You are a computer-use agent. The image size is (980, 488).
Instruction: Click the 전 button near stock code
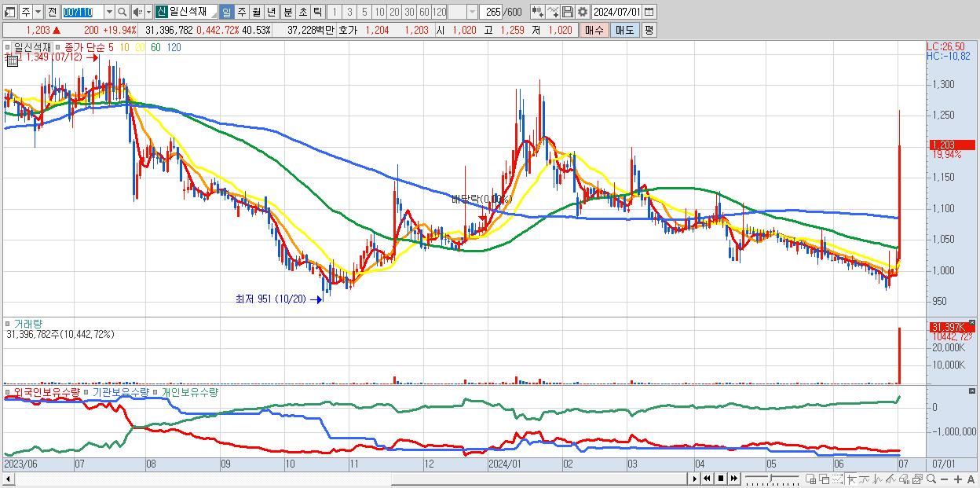pos(52,12)
